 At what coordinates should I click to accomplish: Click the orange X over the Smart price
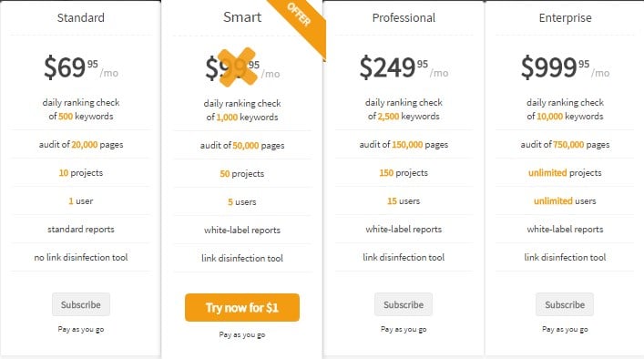coord(237,67)
